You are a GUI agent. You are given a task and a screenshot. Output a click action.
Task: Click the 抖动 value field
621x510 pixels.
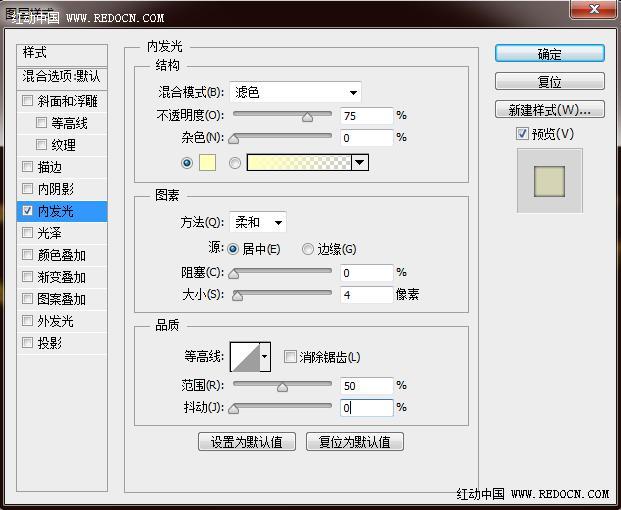click(x=367, y=408)
